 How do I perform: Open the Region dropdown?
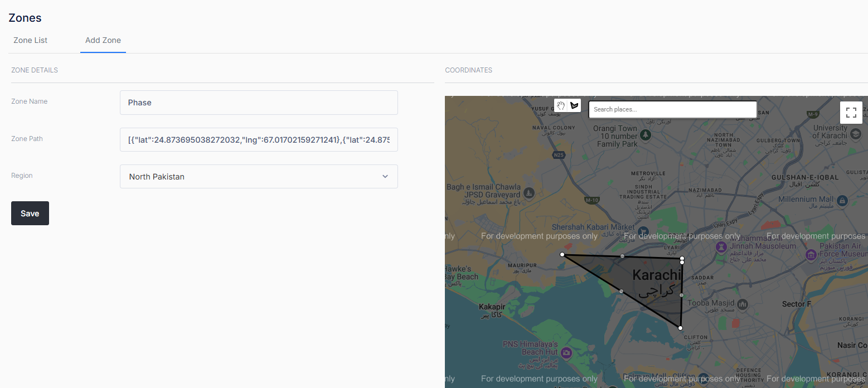click(259, 176)
